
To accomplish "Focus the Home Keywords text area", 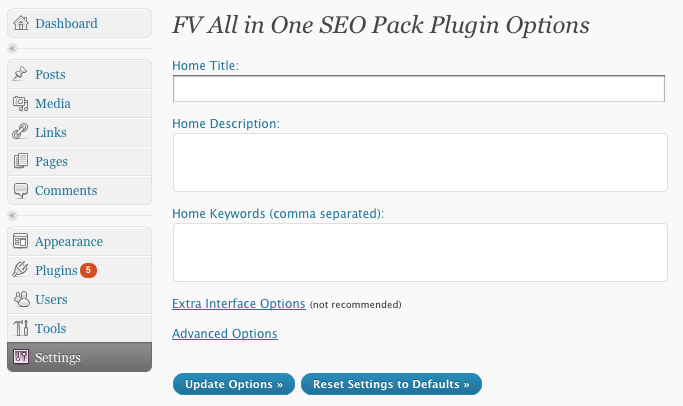I will pyautogui.click(x=420, y=253).
